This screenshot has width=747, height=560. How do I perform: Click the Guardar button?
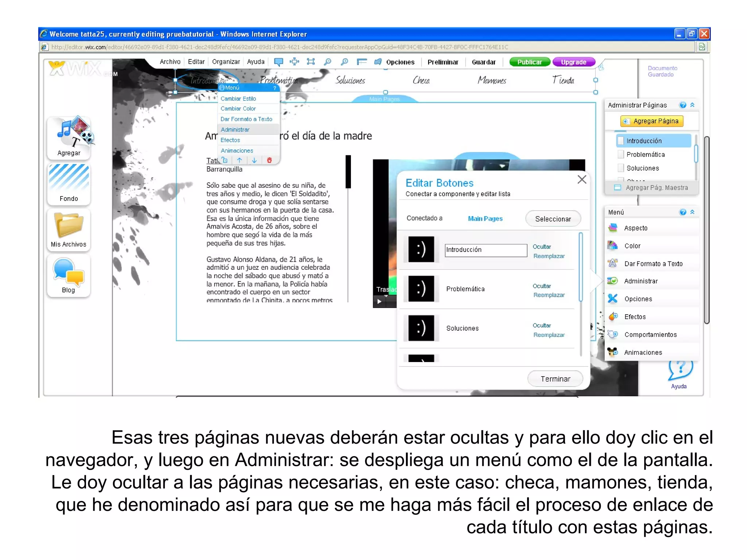484,62
